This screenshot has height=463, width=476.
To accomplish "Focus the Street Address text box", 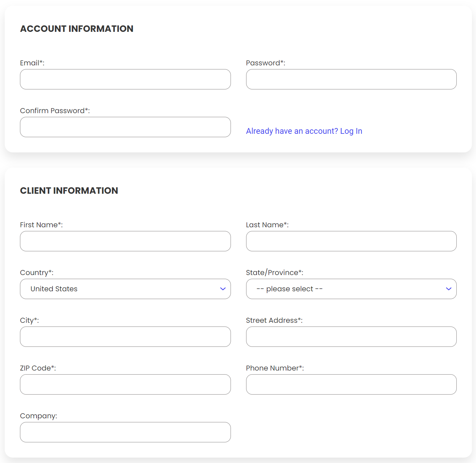I will [351, 337].
